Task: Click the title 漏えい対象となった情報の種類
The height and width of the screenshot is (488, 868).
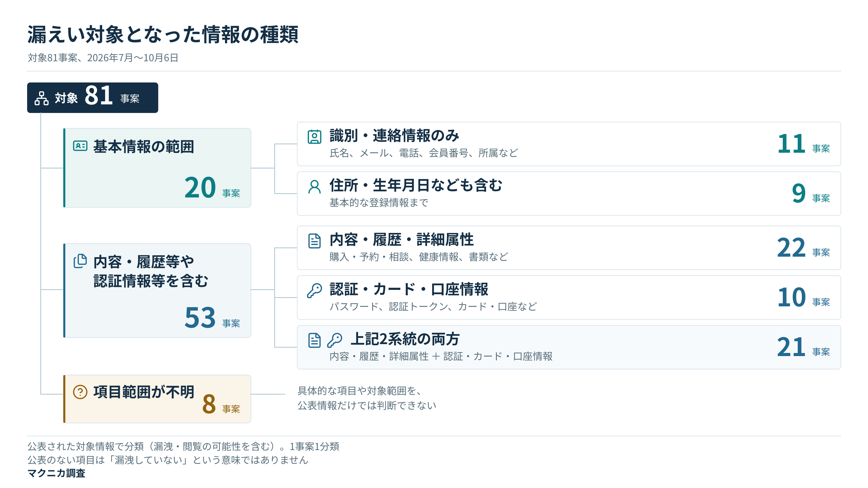Action: 163,34
